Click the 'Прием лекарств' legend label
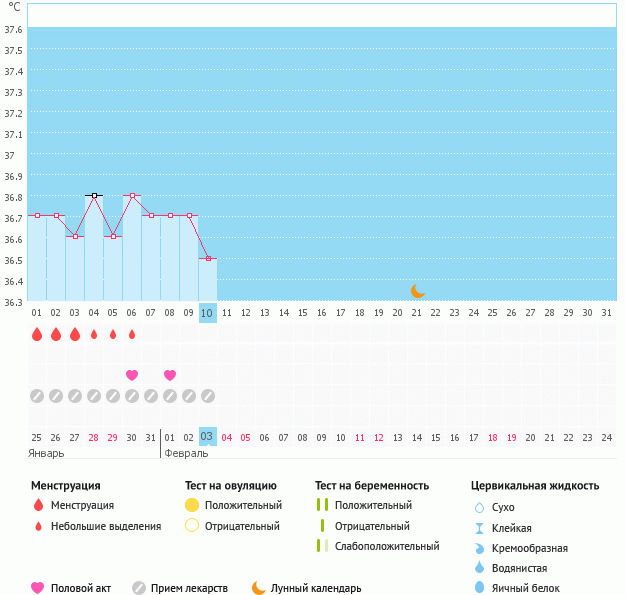 point(189,588)
